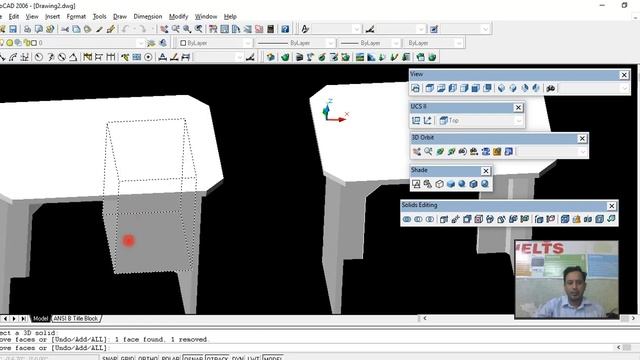Click the last Check icon in Solids Editing
The image size is (640, 360).
[x=611, y=219]
